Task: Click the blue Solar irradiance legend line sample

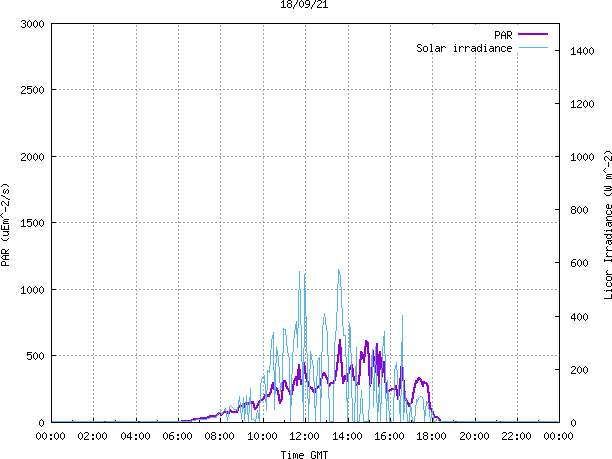Action: (533, 48)
